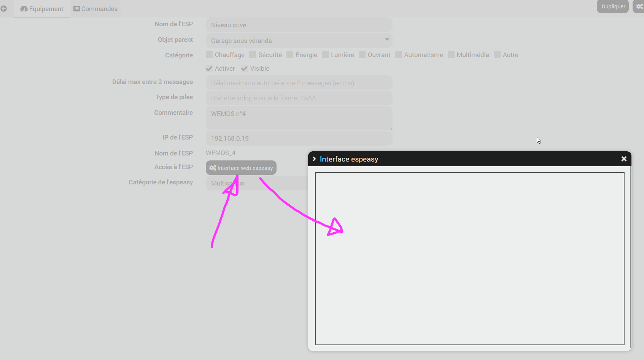Check the Sécurité category checkbox
The image size is (644, 360).
point(253,55)
